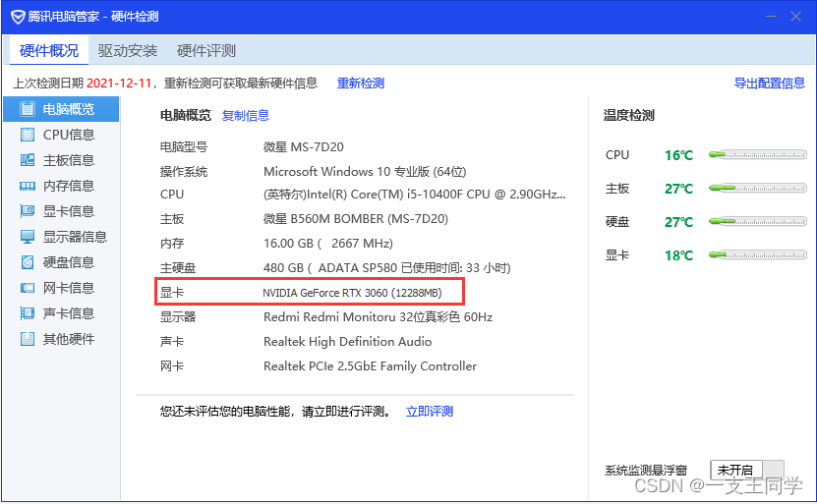
Task: Open the 内存信息 section label
Action: [x=69, y=186]
